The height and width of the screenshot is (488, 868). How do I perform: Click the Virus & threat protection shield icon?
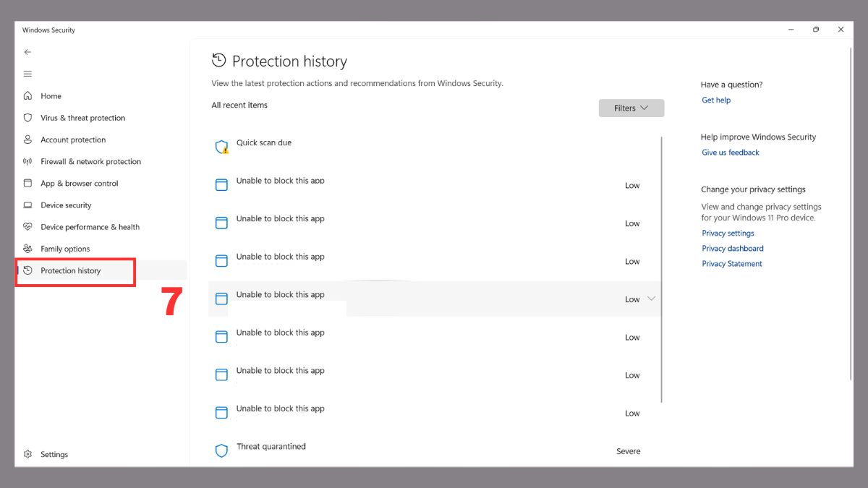point(27,117)
